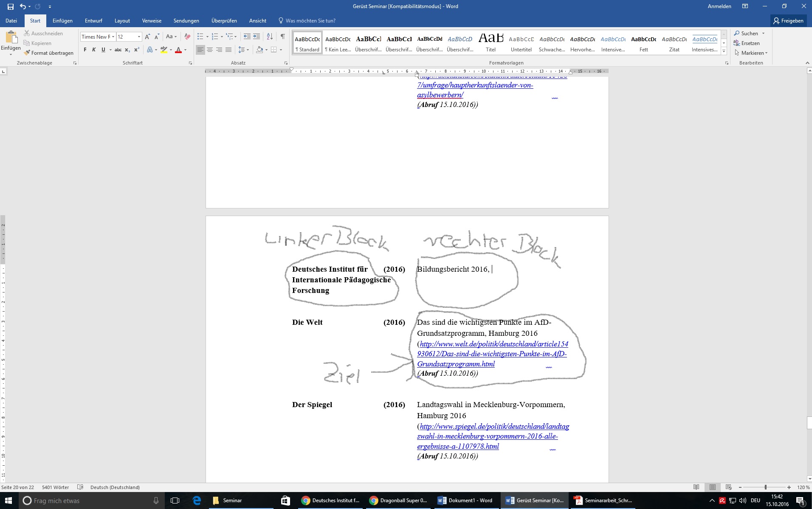Expand numbered list options dropdown
This screenshot has height=509, width=812.
222,37
